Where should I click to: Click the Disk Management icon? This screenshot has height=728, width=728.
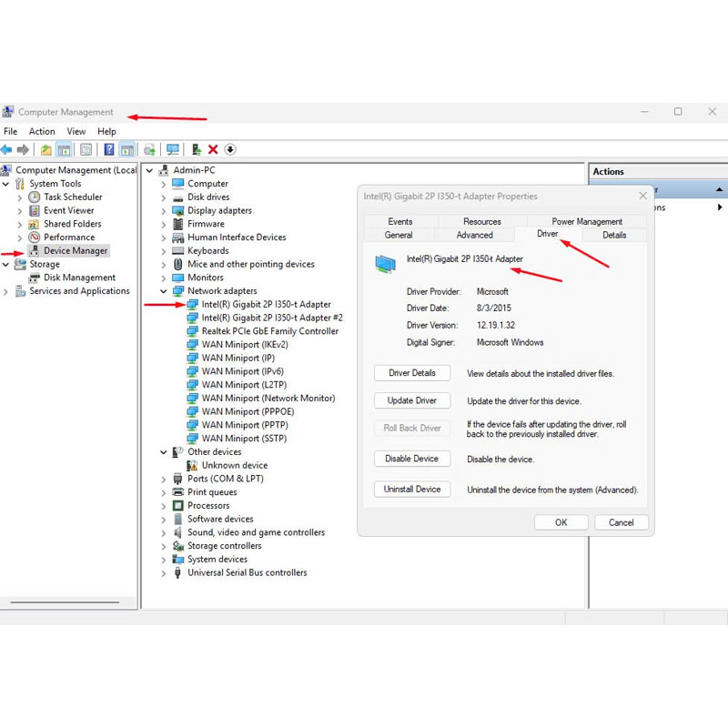pyautogui.click(x=35, y=278)
